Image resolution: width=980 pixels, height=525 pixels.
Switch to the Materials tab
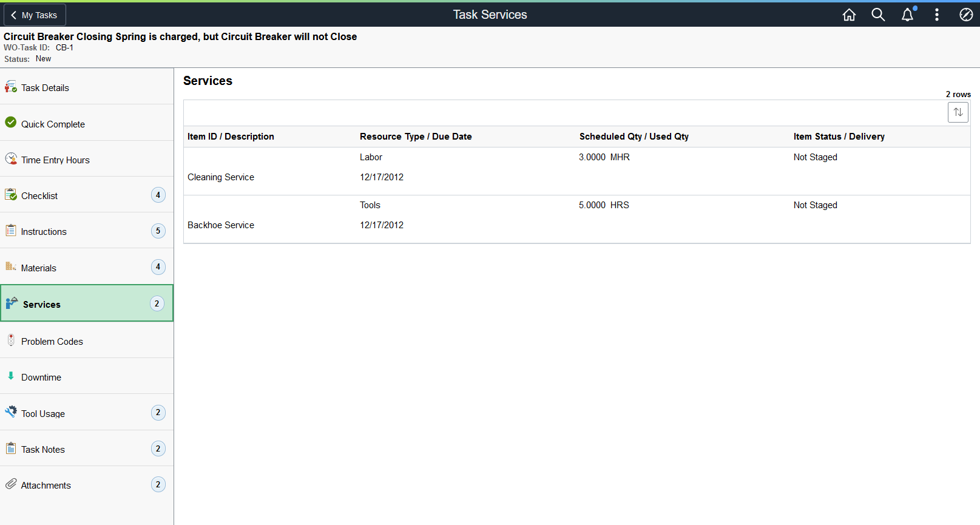click(87, 267)
